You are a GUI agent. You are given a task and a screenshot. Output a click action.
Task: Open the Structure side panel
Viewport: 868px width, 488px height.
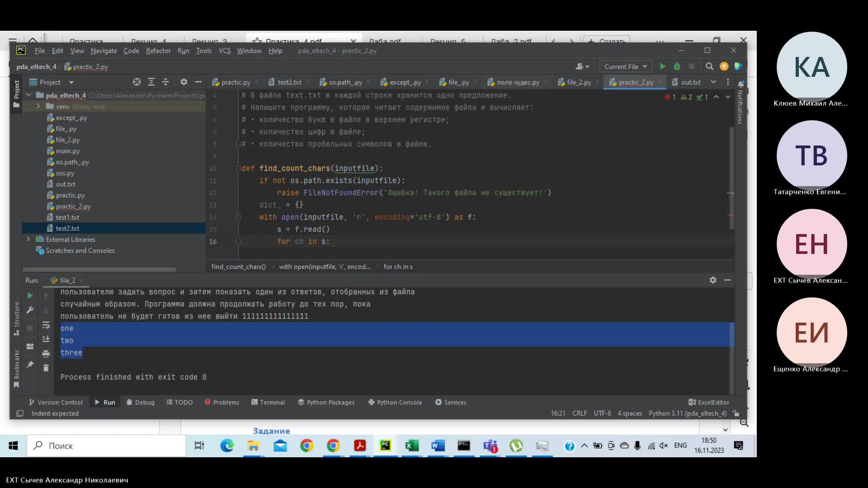(x=17, y=318)
